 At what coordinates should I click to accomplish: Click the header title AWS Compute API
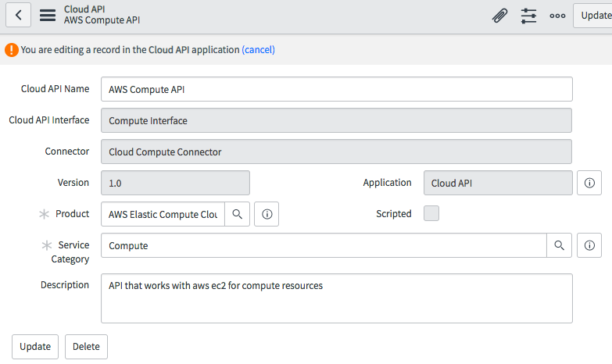coord(102,20)
